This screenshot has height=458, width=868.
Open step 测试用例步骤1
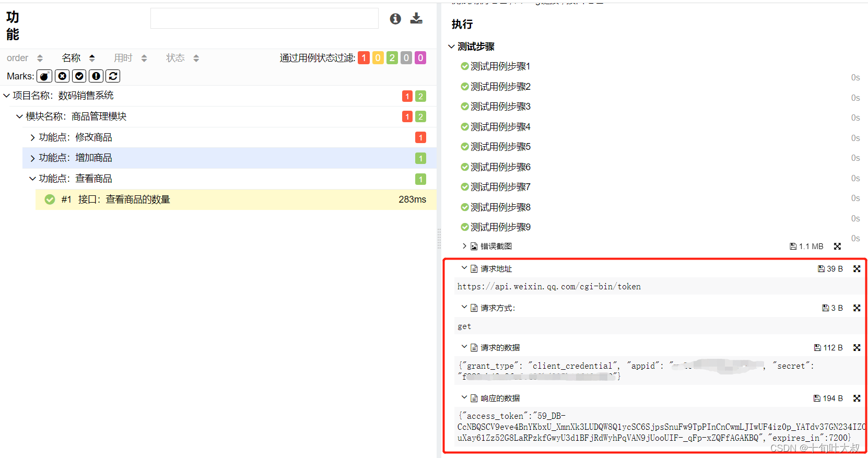coord(500,66)
